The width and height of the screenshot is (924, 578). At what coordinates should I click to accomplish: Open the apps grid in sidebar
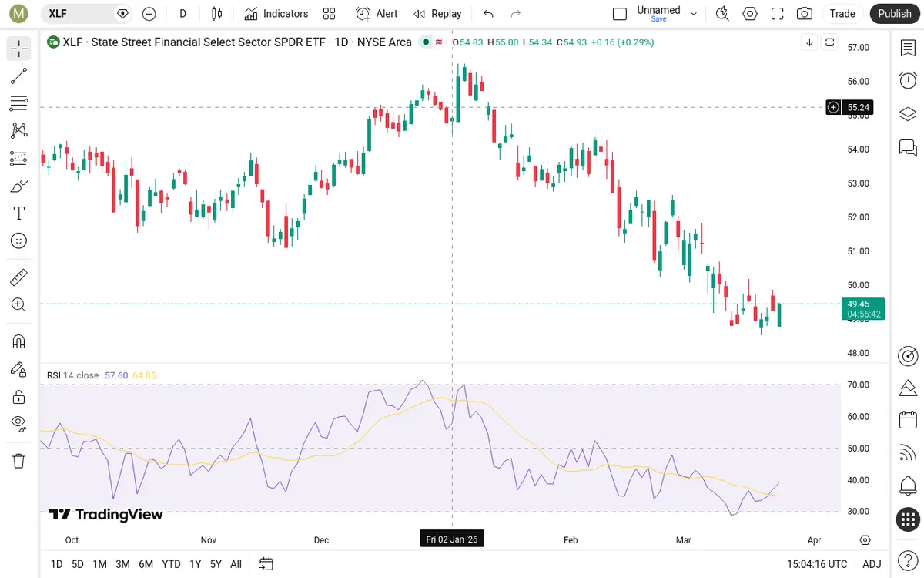[x=908, y=519]
